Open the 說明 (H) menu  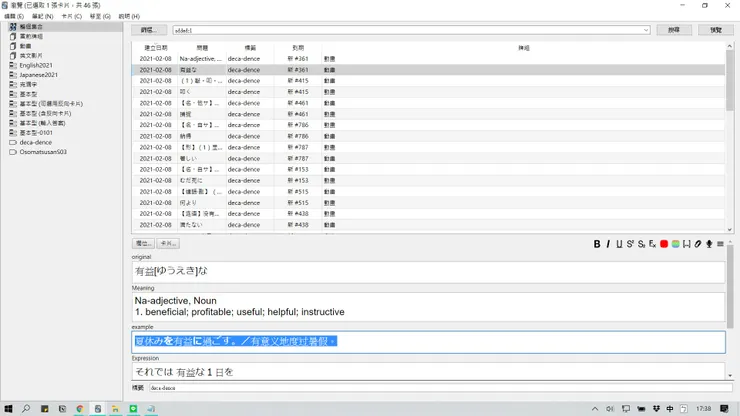pyautogui.click(x=129, y=16)
